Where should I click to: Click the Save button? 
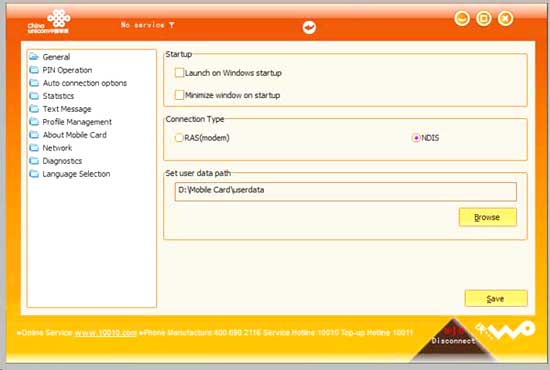(496, 298)
